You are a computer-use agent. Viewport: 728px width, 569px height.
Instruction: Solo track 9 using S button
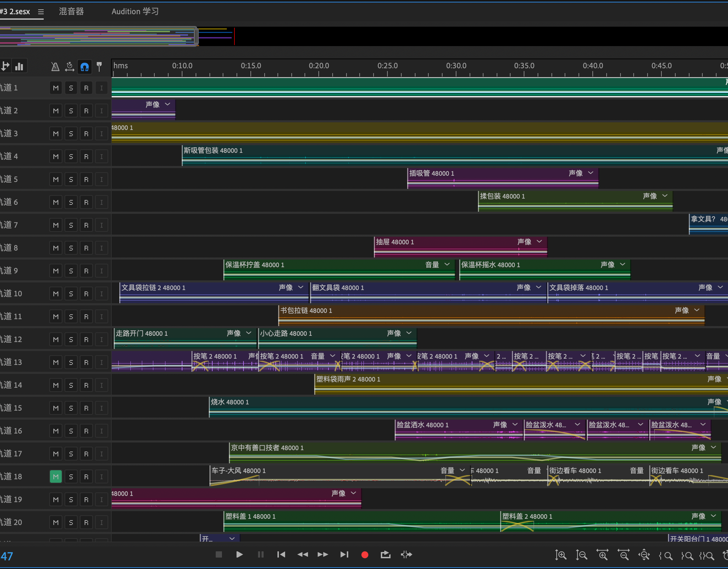tap(71, 271)
